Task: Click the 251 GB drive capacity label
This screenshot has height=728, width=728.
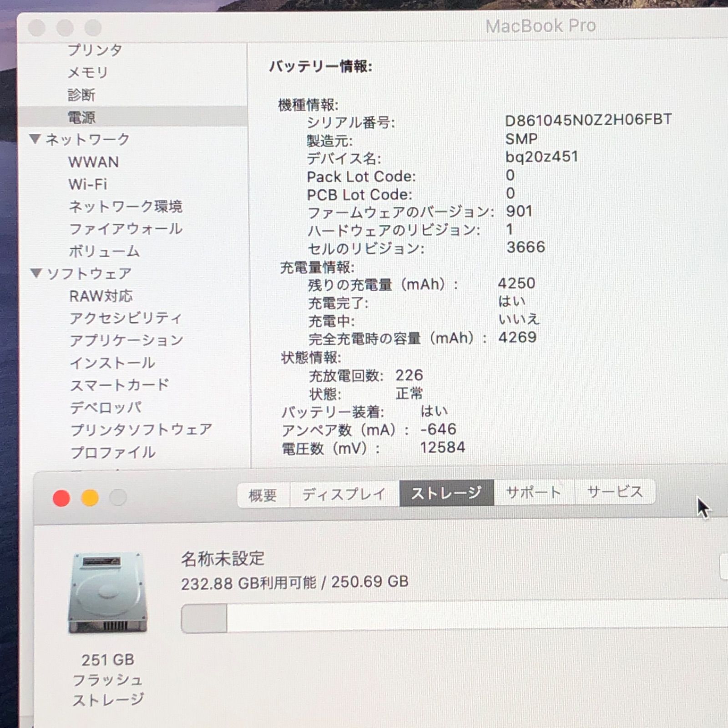Action: pos(108,660)
